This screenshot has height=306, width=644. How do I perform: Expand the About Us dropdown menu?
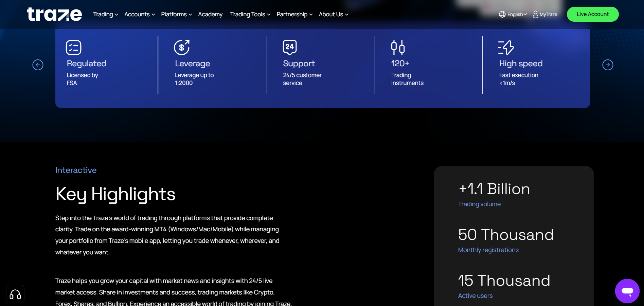click(x=334, y=14)
